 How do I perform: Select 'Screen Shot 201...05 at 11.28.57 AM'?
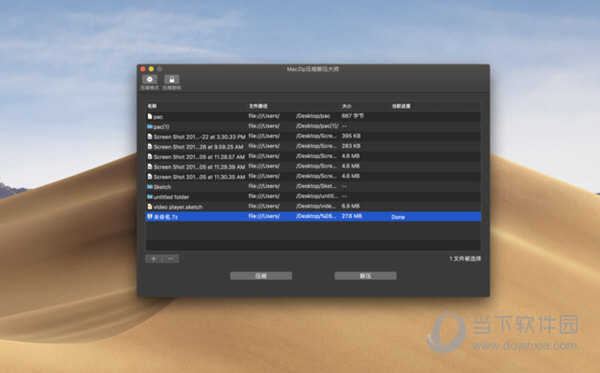click(199, 156)
